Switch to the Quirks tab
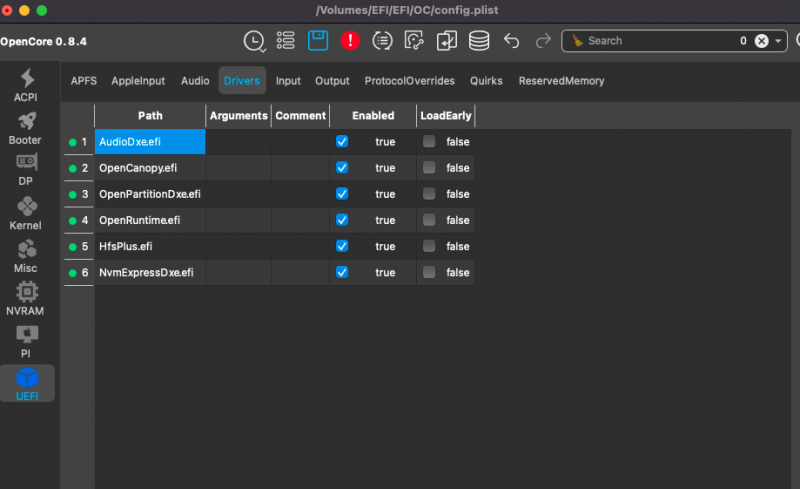800x489 pixels. click(486, 81)
